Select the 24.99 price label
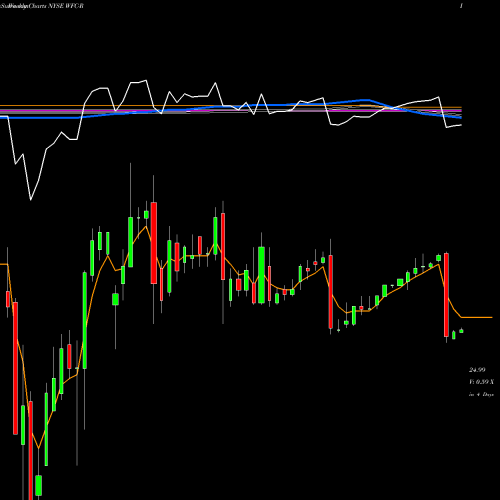The width and height of the screenshot is (500, 500). (x=477, y=370)
